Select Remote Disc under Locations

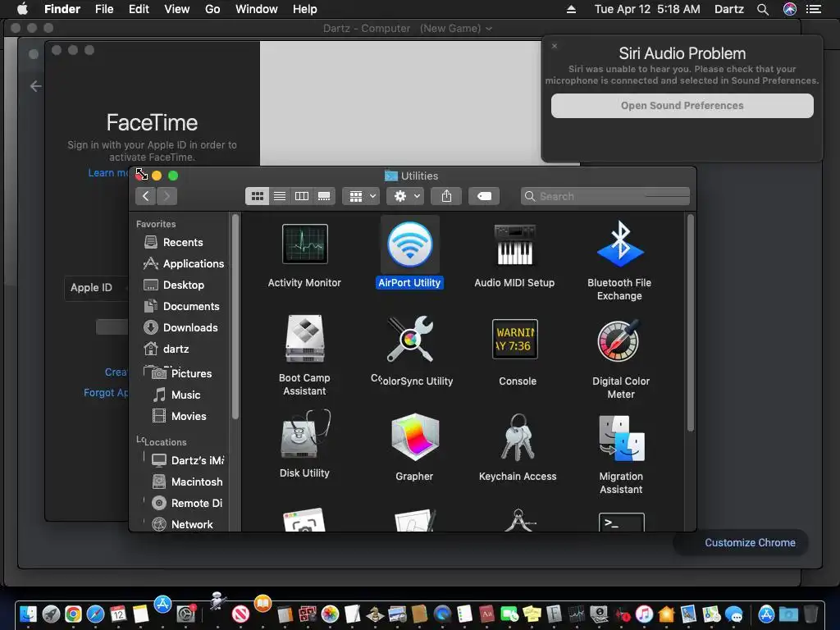click(188, 503)
